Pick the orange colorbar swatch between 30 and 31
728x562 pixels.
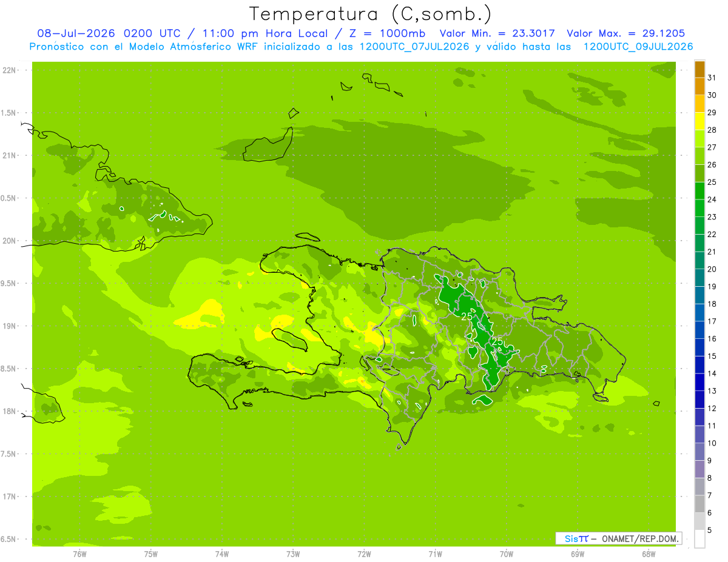(699, 86)
